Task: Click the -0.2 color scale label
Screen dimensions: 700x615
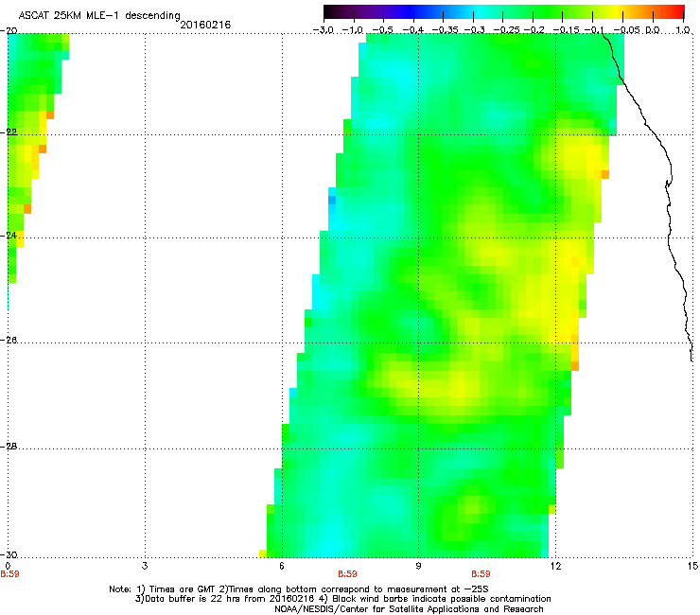Action: click(x=534, y=30)
